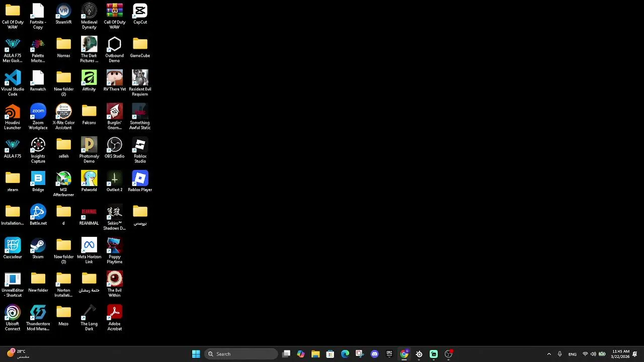Open the X-Rite Color Assistant icon
The height and width of the screenshot is (362, 644).
pos(63,117)
